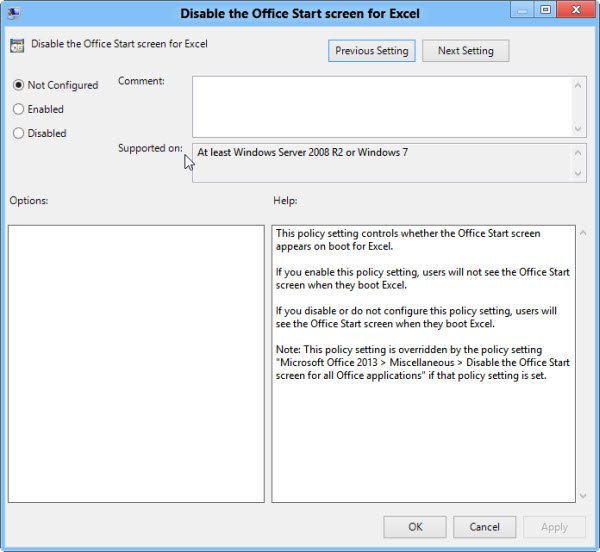Click the Supported on scroll down arrow
This screenshot has width=600, height=552.
point(578,173)
